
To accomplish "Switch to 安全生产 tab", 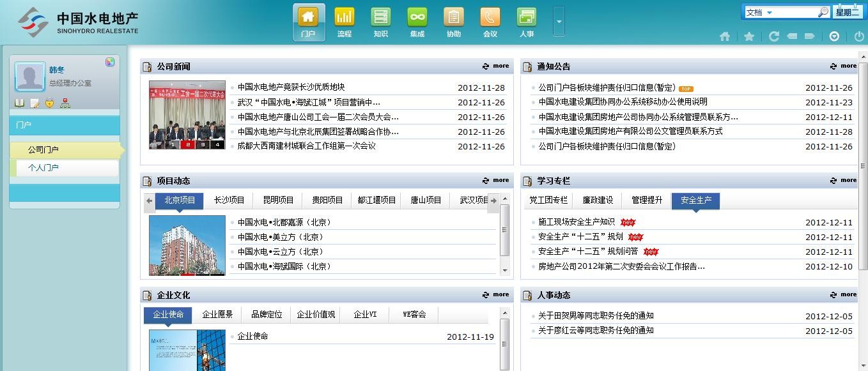I will tap(696, 200).
